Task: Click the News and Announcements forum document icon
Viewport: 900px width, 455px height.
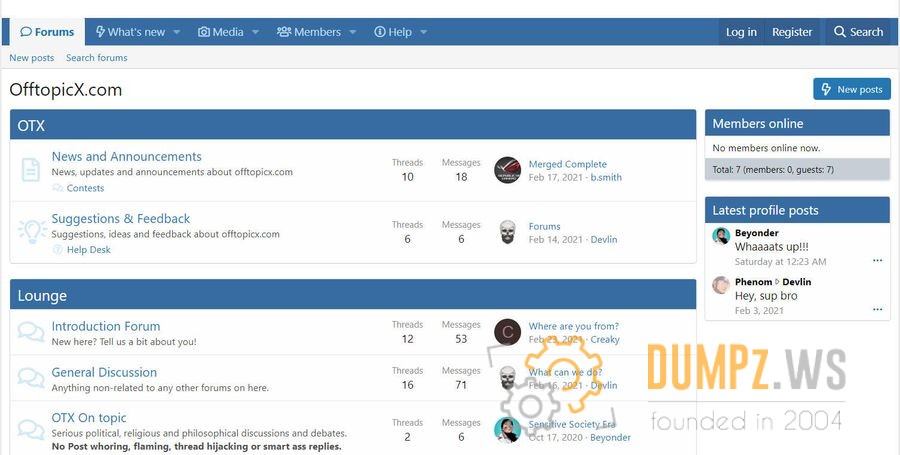Action: click(31, 170)
